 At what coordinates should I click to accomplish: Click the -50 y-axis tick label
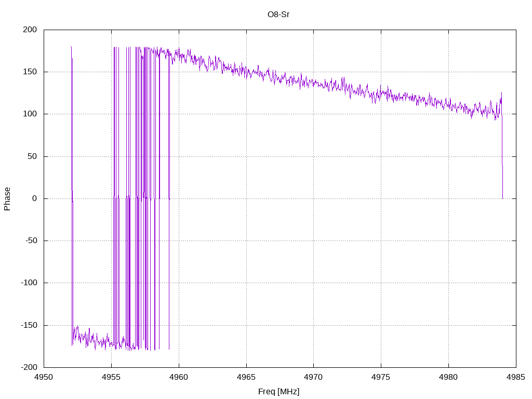tap(31, 241)
